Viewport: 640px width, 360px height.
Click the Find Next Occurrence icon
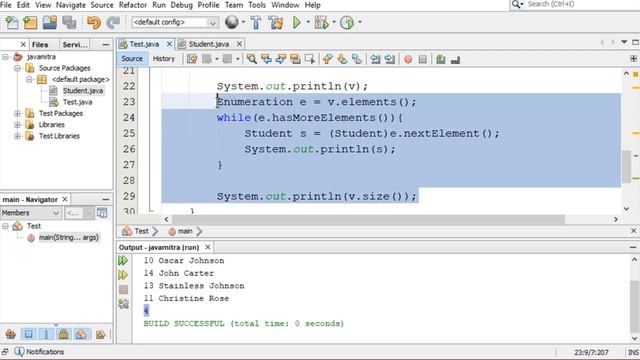(281, 59)
